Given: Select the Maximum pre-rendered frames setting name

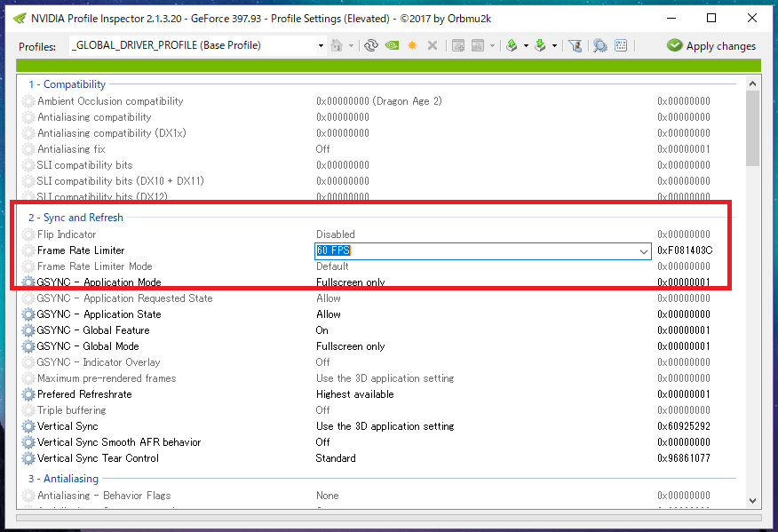Looking at the screenshot, I should point(107,378).
